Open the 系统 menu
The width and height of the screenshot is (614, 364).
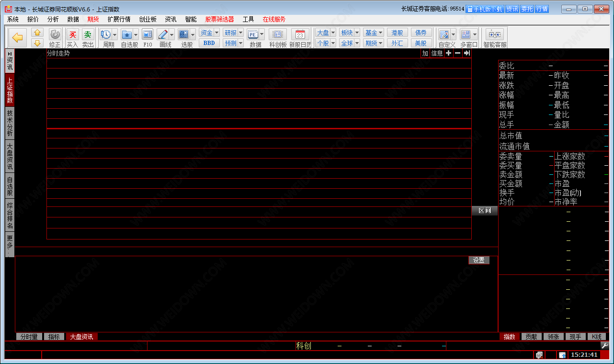pos(13,19)
